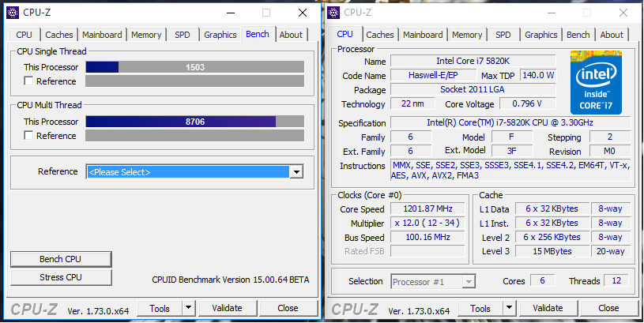
Task: Switch to Mainboard tab in the Bench window
Action: pos(102,35)
